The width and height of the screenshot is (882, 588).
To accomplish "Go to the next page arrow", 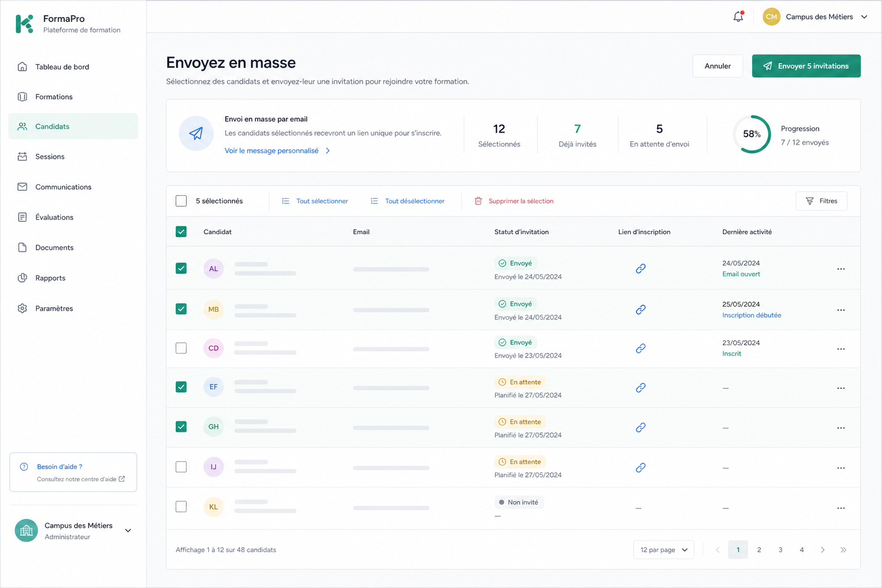I will [x=823, y=550].
